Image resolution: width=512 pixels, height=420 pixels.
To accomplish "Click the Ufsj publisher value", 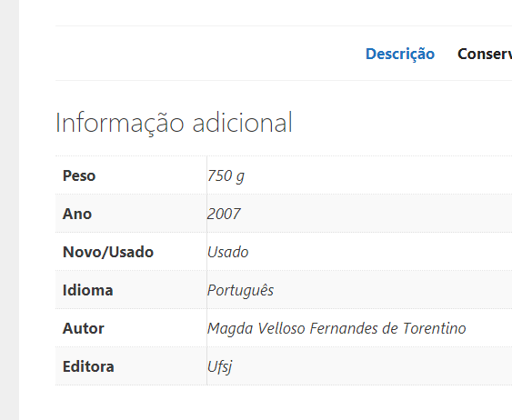I will pos(220,366).
